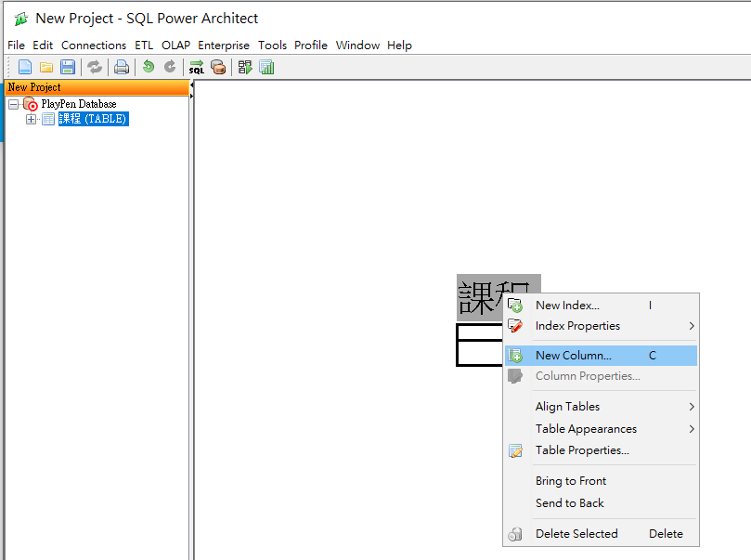Open the ETL menu
This screenshot has height=560, width=751.
click(x=144, y=45)
